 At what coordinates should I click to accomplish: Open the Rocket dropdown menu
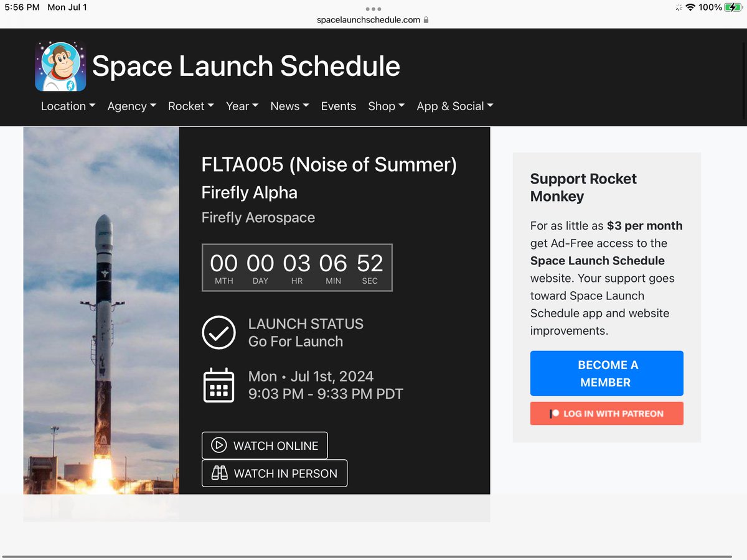pyautogui.click(x=191, y=106)
